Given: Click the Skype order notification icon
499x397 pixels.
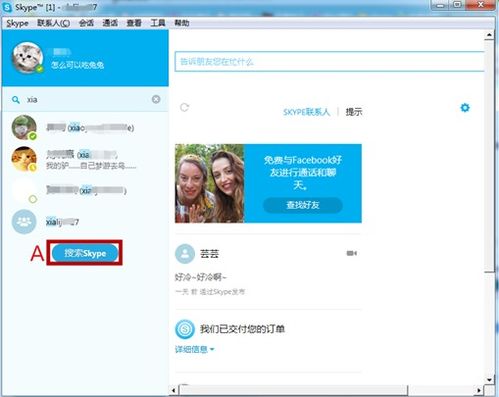Looking at the screenshot, I should [x=185, y=329].
